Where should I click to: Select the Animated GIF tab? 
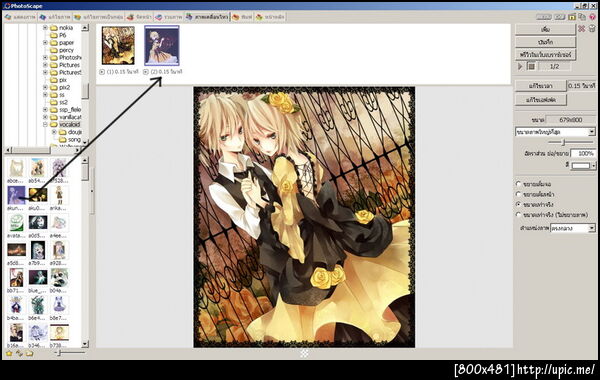click(207, 17)
